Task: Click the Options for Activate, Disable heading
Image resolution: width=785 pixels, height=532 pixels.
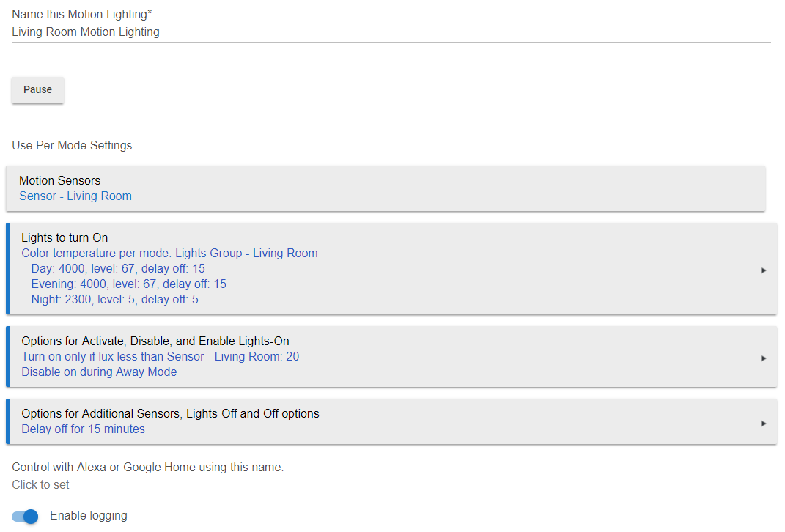Action: (155, 341)
